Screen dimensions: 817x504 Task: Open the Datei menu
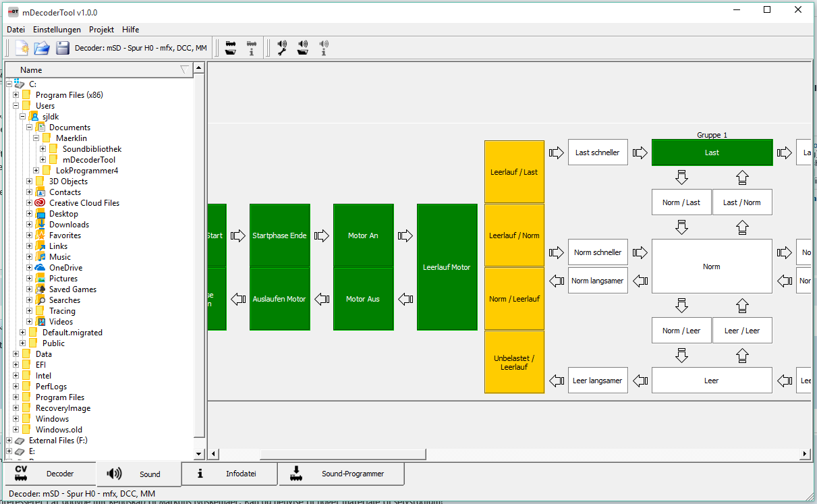[16, 30]
